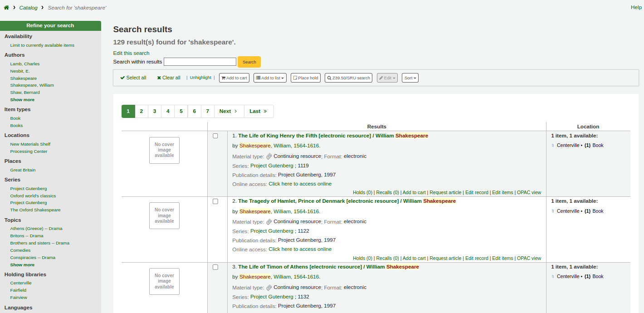
Task: Check the selection box for Timon of Athens
Action: coord(215,267)
